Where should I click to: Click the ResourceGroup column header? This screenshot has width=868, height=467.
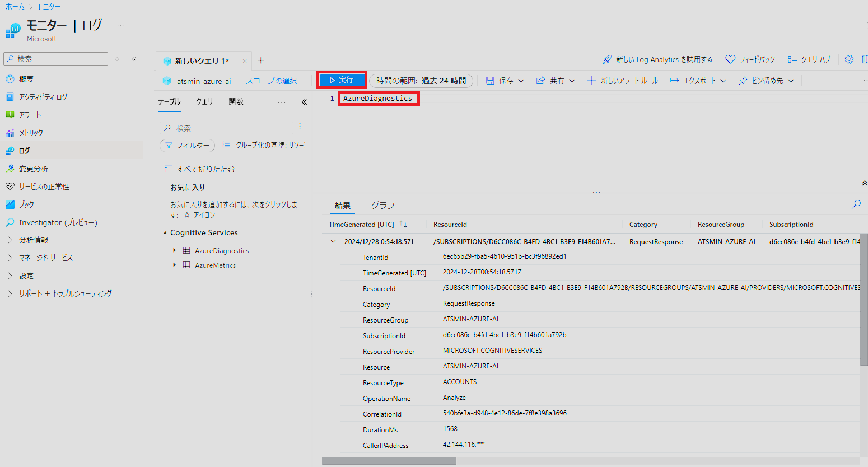tap(721, 225)
